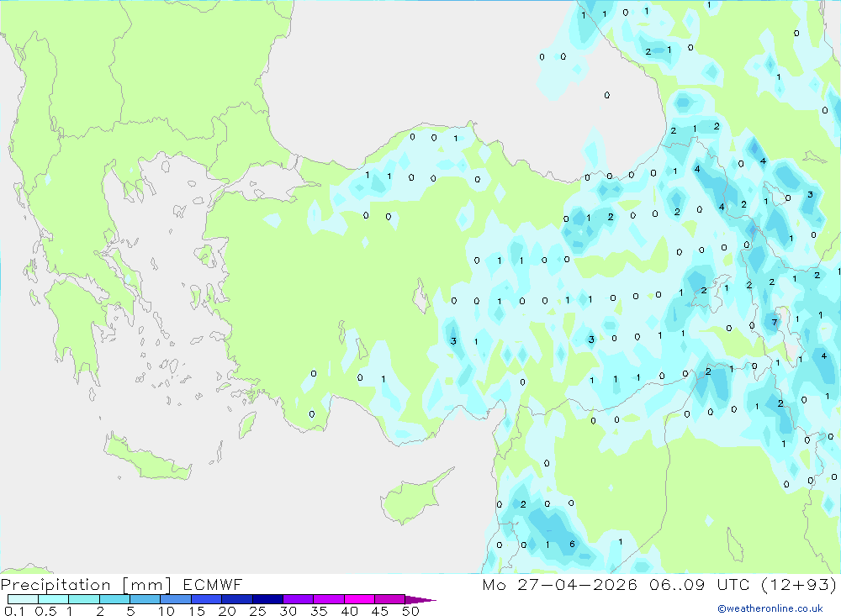Click the 'Precipitation' title text
The height and width of the screenshot is (616, 841).
pos(56,584)
